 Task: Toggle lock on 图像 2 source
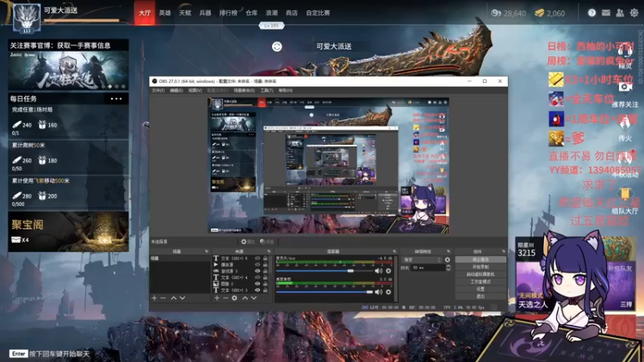pos(266,284)
